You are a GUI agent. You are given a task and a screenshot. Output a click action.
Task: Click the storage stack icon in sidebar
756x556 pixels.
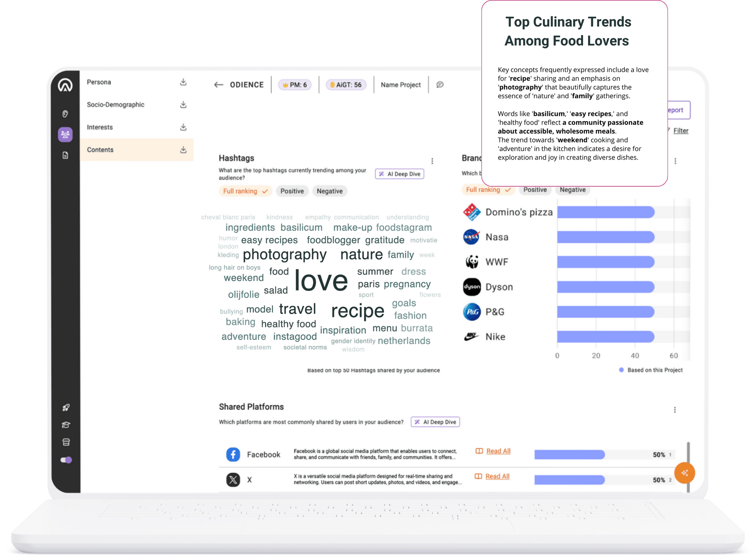point(66,442)
